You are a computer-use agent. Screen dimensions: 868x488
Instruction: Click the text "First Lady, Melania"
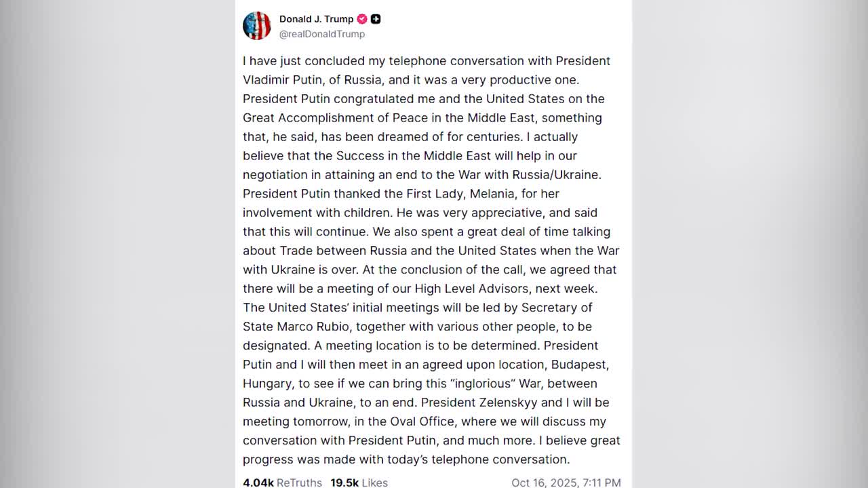(x=461, y=194)
